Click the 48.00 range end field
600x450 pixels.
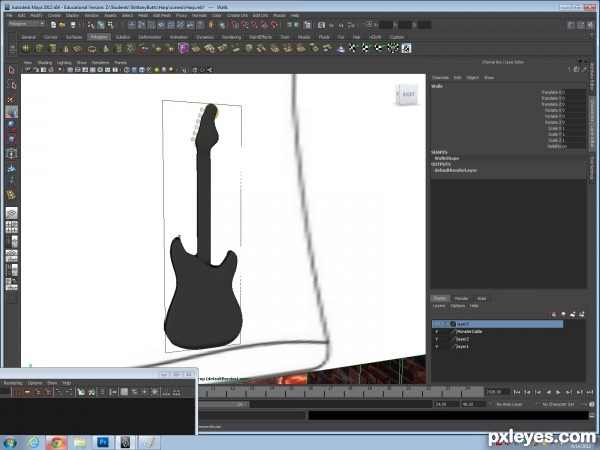pyautogui.click(x=473, y=404)
